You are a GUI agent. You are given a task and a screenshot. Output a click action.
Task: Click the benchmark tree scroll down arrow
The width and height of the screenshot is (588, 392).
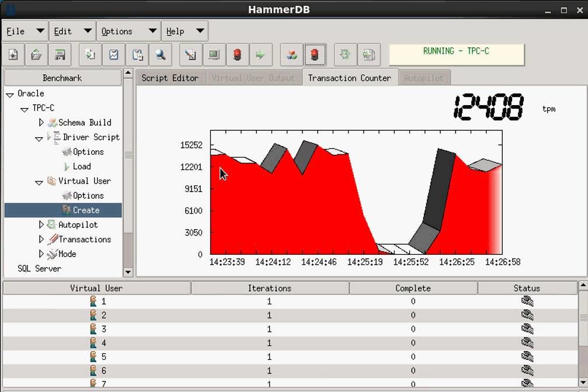pos(128,272)
